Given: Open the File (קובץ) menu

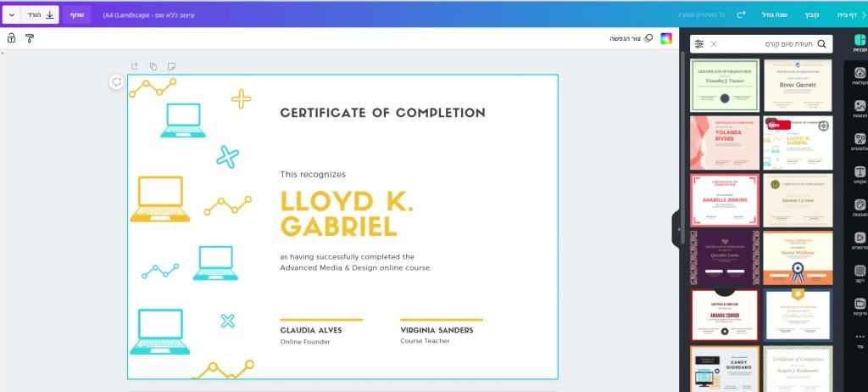Looking at the screenshot, I should click(x=812, y=14).
